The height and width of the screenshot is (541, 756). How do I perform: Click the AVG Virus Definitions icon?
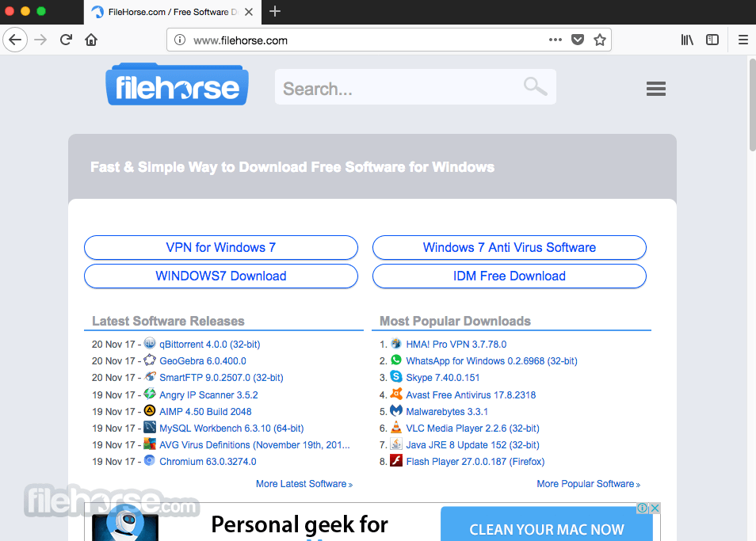pos(150,444)
